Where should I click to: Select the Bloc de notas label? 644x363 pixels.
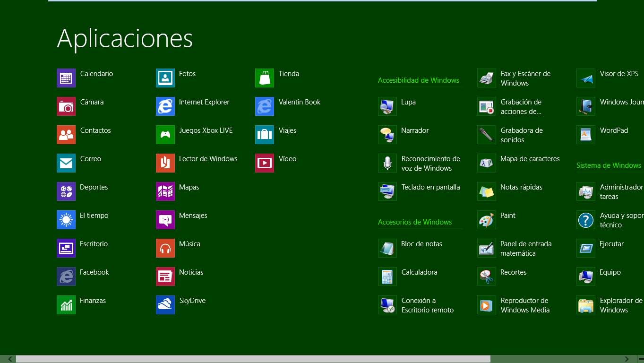pyautogui.click(x=421, y=244)
